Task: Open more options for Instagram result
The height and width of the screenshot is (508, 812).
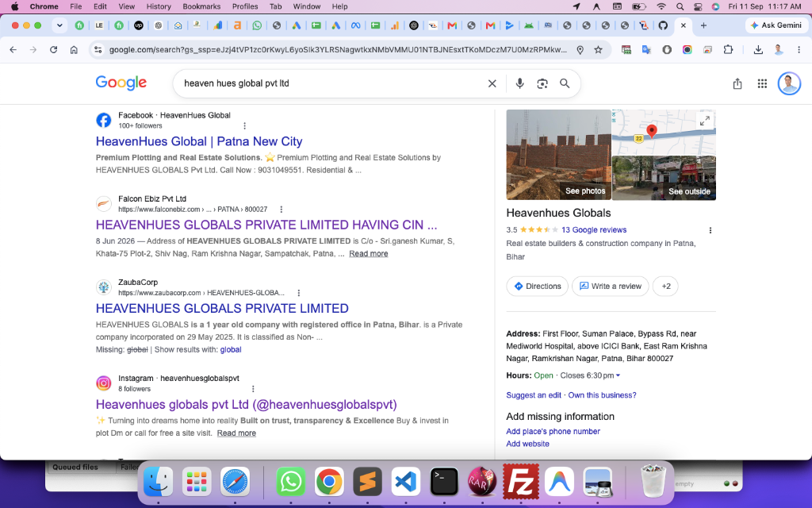Action: (x=253, y=389)
